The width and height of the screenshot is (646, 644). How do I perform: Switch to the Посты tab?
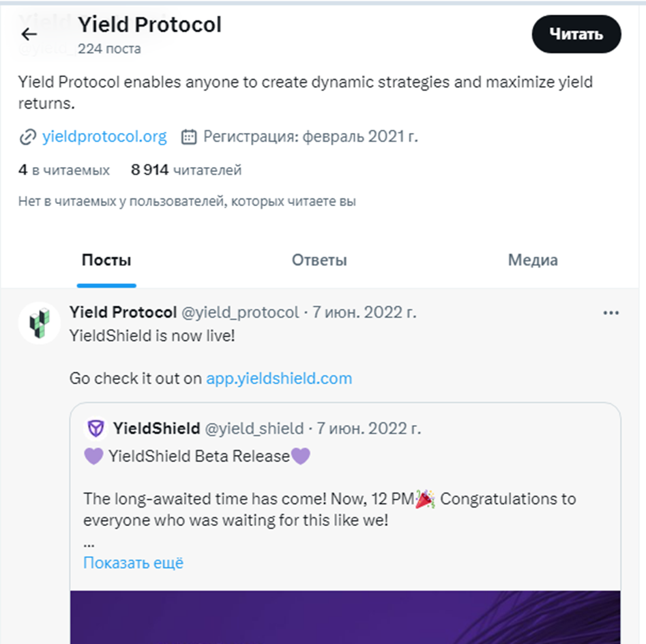click(106, 260)
